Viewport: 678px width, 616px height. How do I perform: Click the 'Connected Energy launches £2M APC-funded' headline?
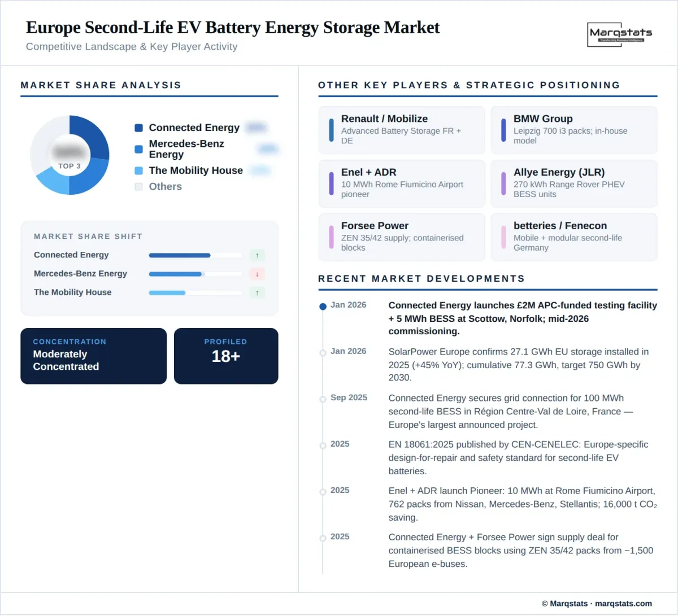[523, 318]
